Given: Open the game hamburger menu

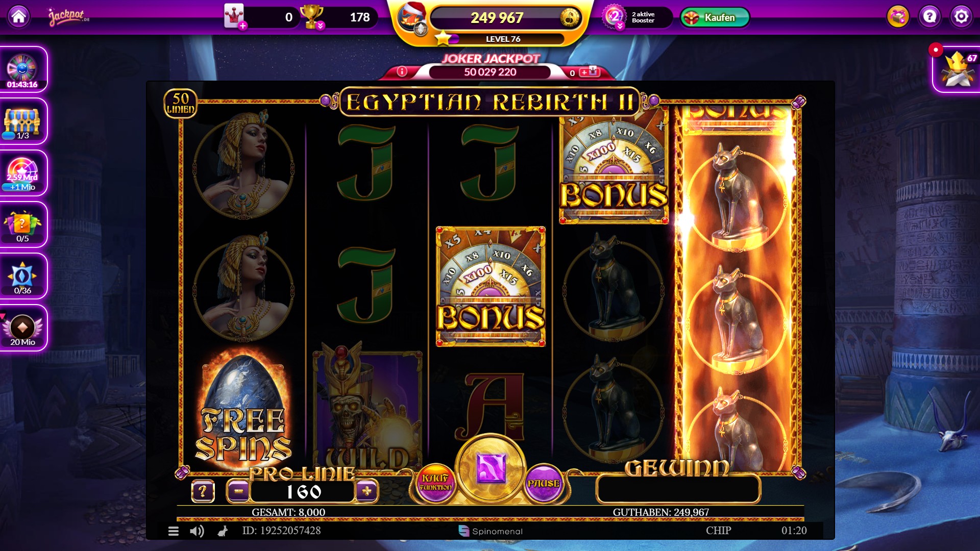Looking at the screenshot, I should [x=174, y=531].
